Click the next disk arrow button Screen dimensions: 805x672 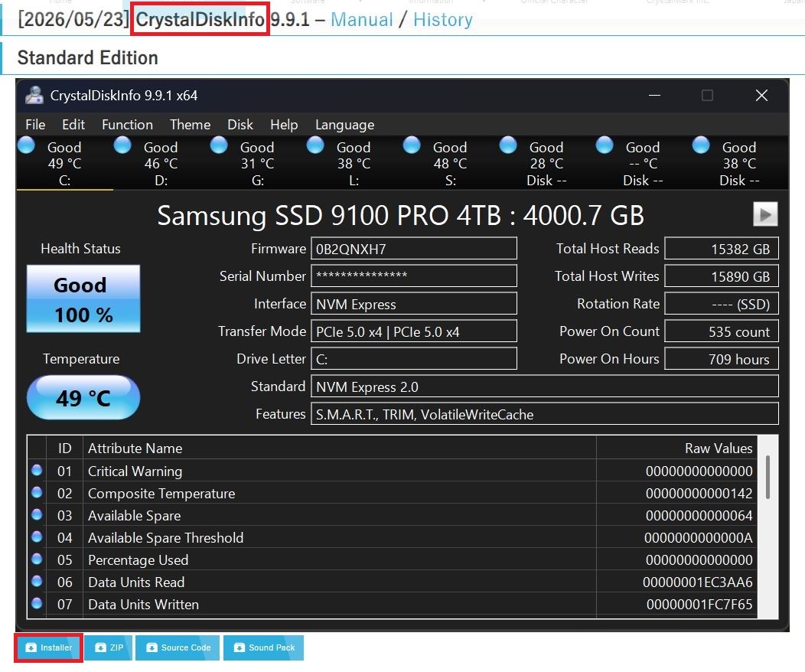765,214
